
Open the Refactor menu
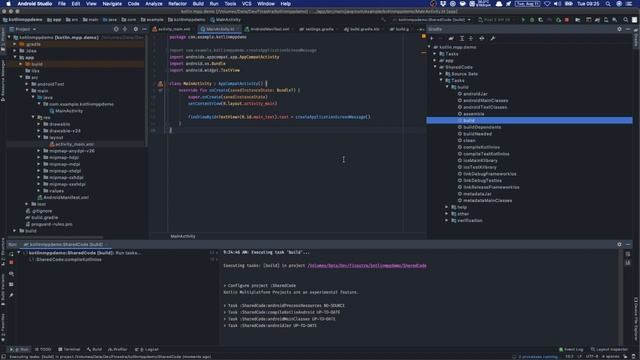point(178,4)
